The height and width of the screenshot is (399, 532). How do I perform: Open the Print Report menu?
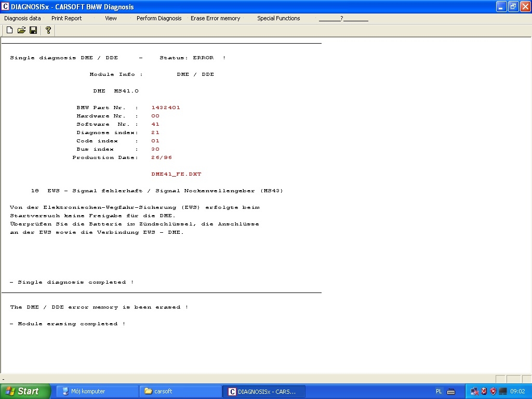point(66,18)
